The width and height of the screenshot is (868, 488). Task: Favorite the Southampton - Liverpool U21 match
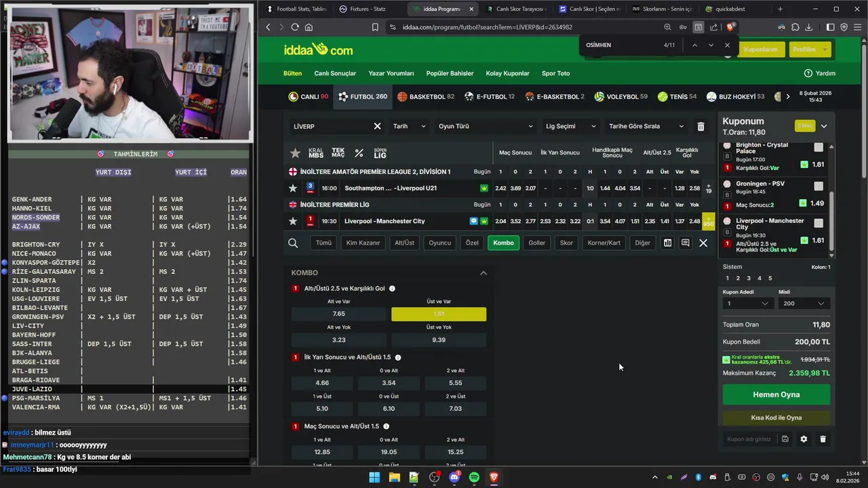tap(293, 188)
